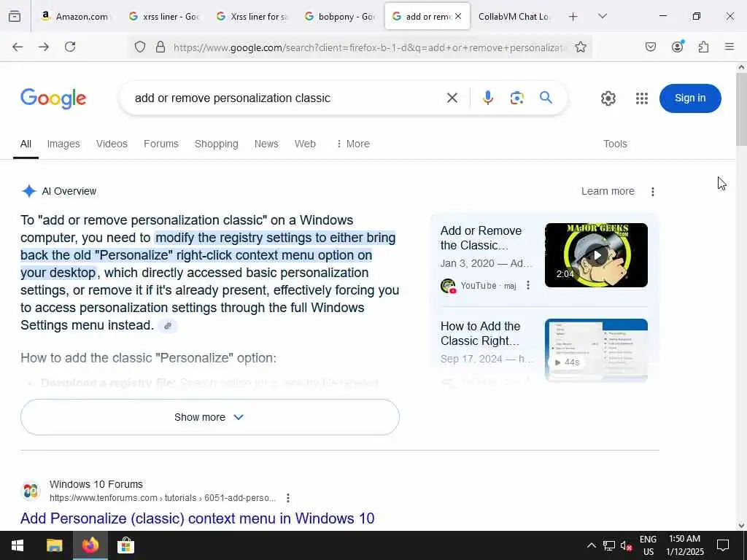The image size is (747, 560).
Task: Click the Sign in button
Action: 690,98
